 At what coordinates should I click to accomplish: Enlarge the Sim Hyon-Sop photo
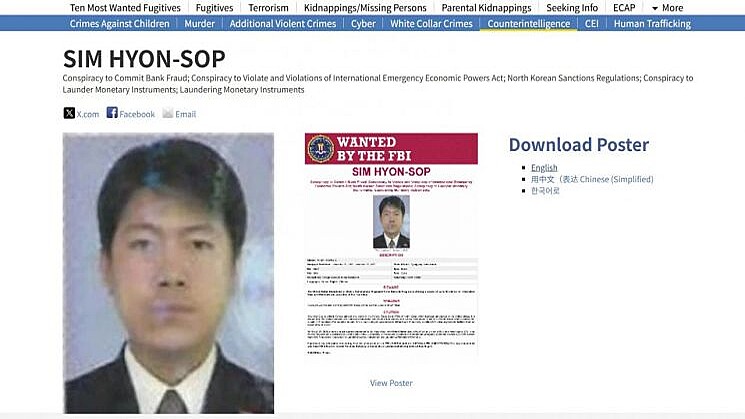(x=168, y=273)
